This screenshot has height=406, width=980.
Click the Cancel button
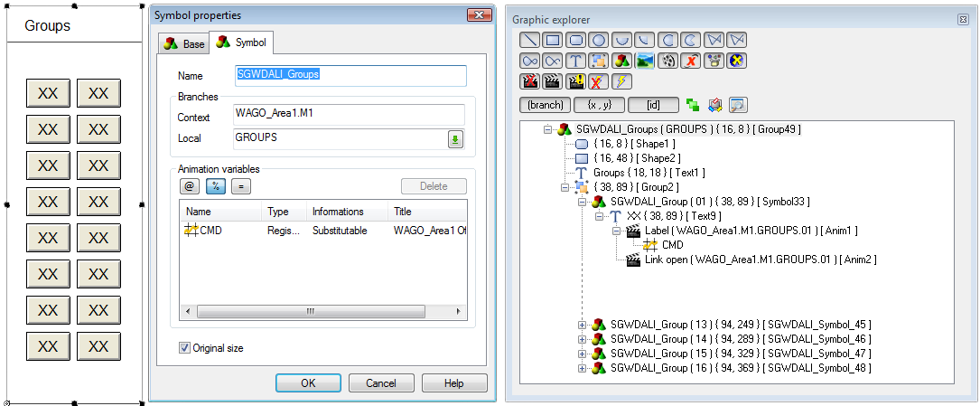pos(381,382)
